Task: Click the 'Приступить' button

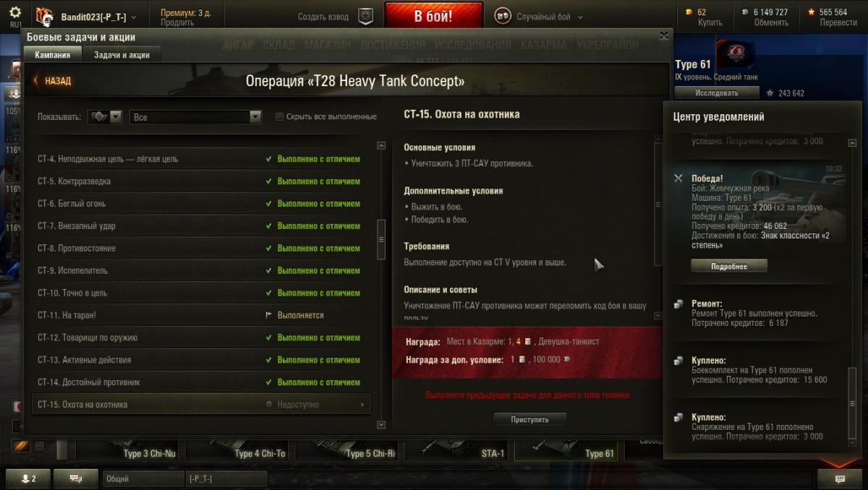Action: (529, 419)
